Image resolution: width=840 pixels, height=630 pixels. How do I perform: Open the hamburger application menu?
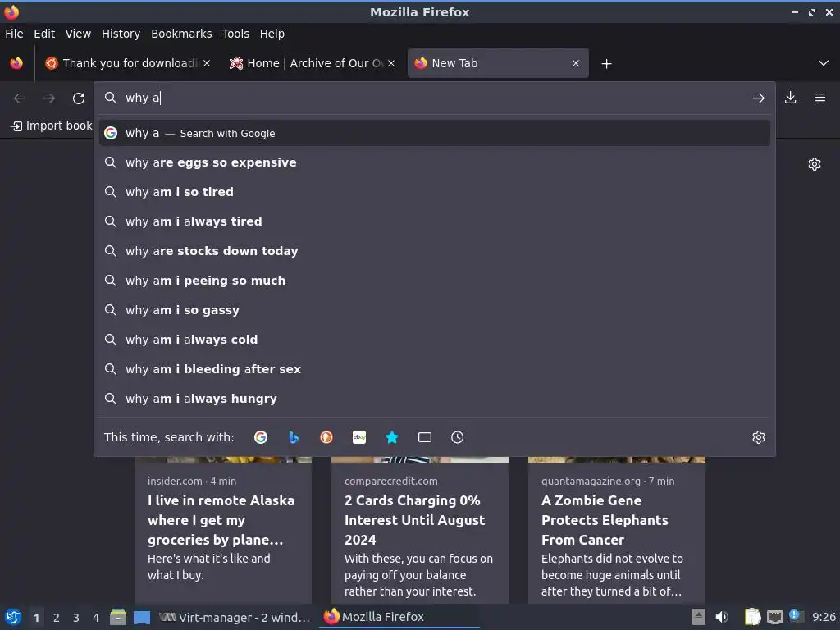819,98
